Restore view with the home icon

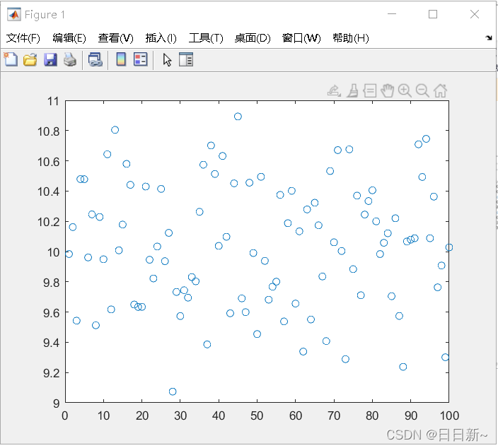(440, 90)
